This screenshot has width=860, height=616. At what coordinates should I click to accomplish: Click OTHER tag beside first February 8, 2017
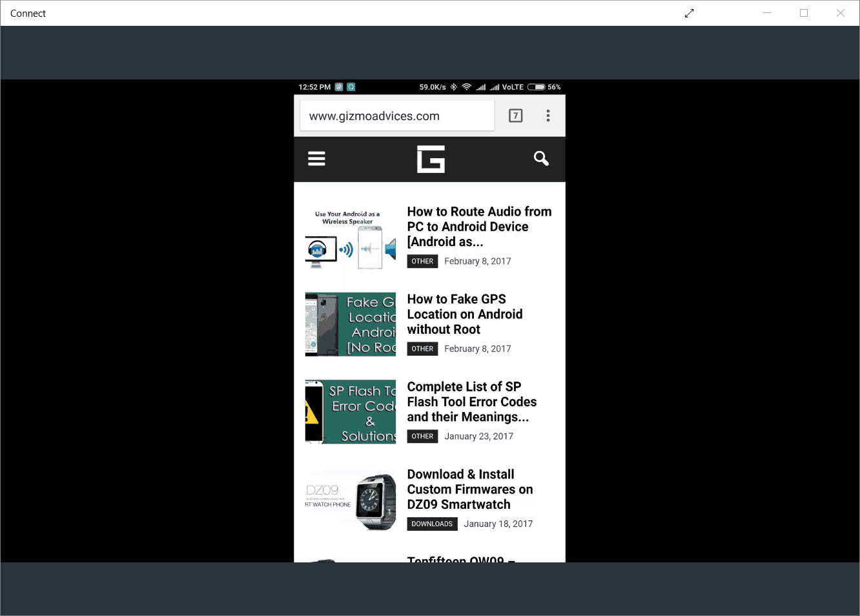(x=422, y=262)
